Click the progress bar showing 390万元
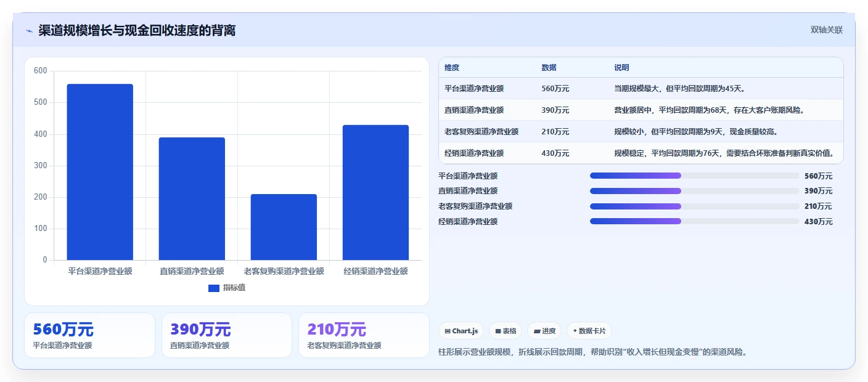The image size is (868, 382). pos(694,191)
